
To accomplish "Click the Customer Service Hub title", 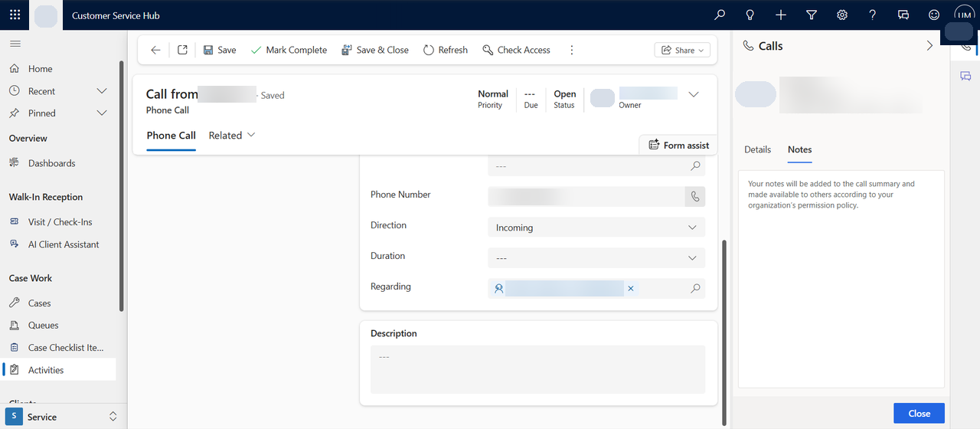I will point(116,15).
